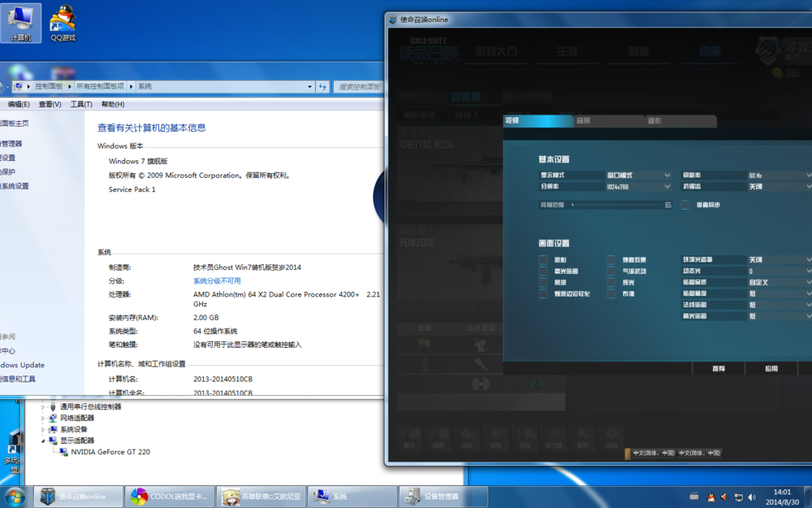The width and height of the screenshot is (812, 508).
Task: Enable the 垂直同步 checkbox
Action: tap(685, 205)
